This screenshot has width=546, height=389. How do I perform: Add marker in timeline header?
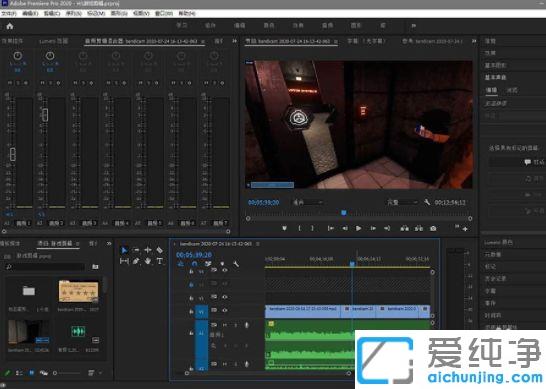[222, 264]
